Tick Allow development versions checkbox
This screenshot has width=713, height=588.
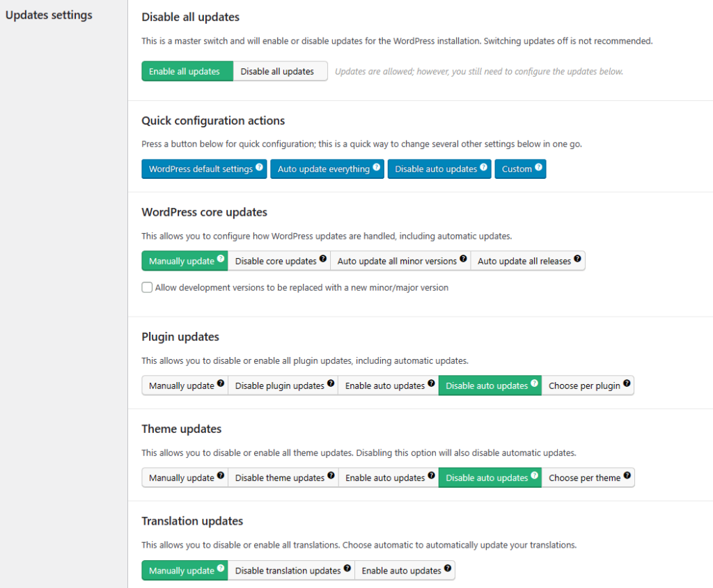tap(147, 287)
